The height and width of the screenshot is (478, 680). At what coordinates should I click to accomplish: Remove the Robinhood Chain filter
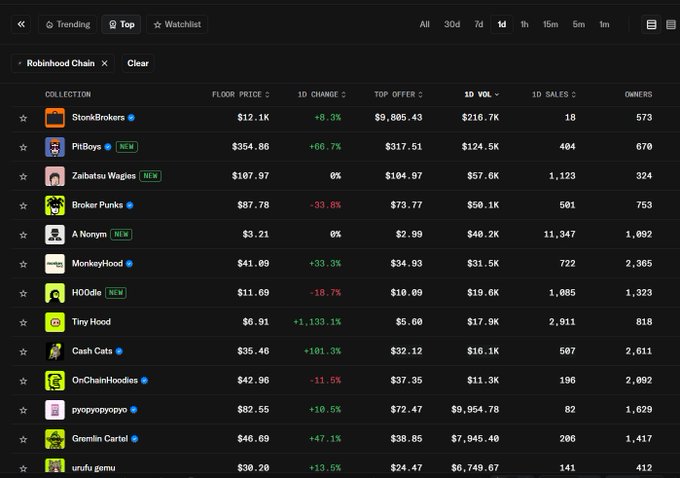tap(105, 63)
